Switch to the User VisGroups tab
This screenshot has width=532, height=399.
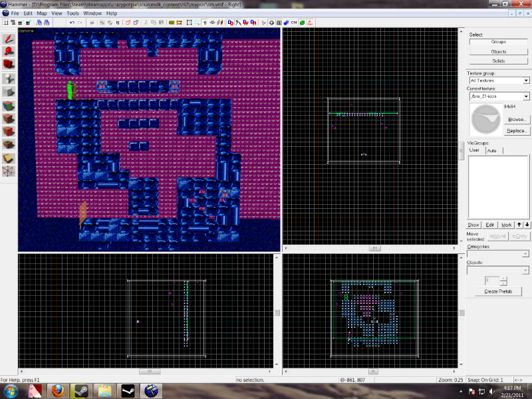[474, 150]
